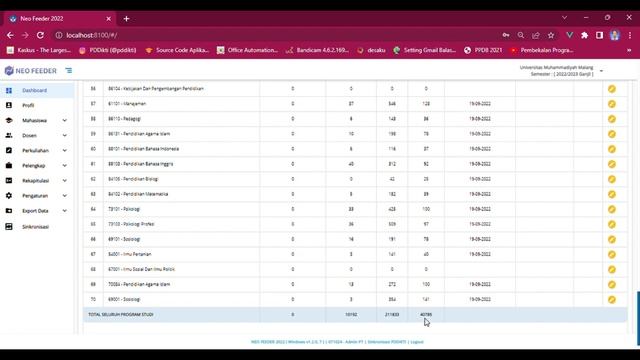
Task: Click yellow icon in Ilmu Pertanian row
Action: click(x=611, y=254)
